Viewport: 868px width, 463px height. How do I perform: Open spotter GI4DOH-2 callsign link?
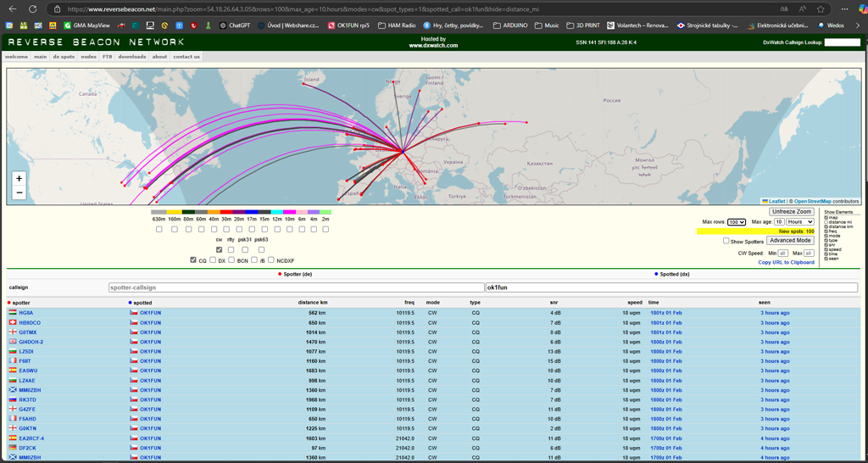31,342
